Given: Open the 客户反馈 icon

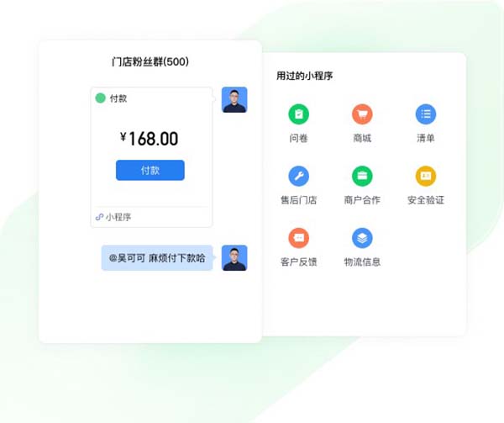Looking at the screenshot, I should pyautogui.click(x=298, y=238).
